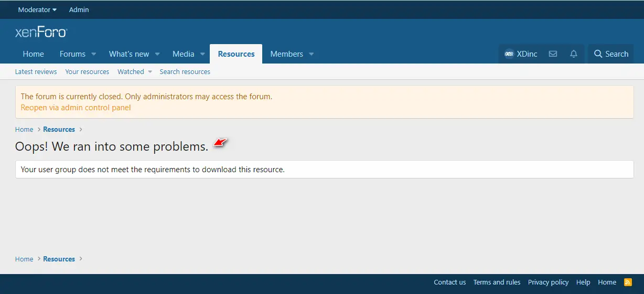Image resolution: width=644 pixels, height=294 pixels.
Task: Click the 'Oops! We ran into some problems.' heading
Action: (x=112, y=146)
